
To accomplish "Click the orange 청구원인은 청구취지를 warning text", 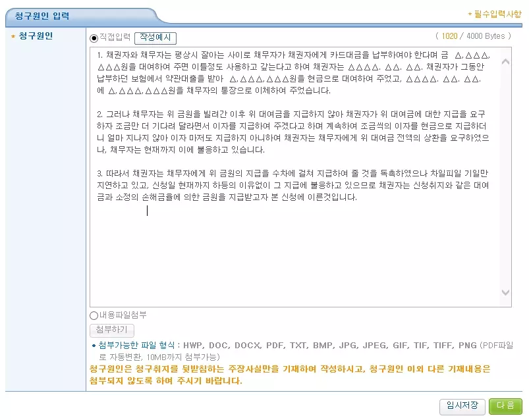I will click(x=290, y=375).
